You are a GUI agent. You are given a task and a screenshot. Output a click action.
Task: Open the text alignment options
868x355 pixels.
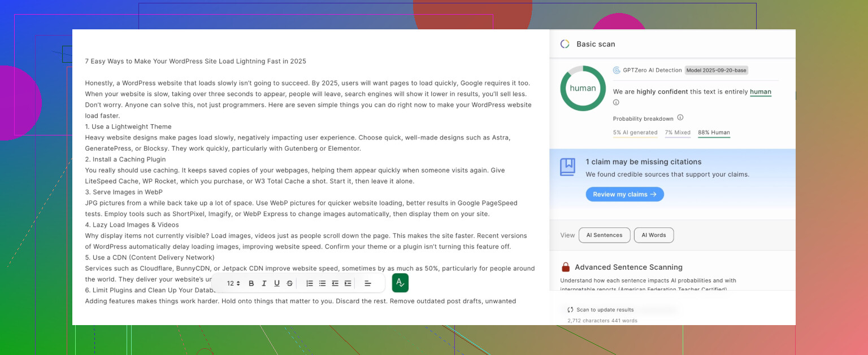368,283
